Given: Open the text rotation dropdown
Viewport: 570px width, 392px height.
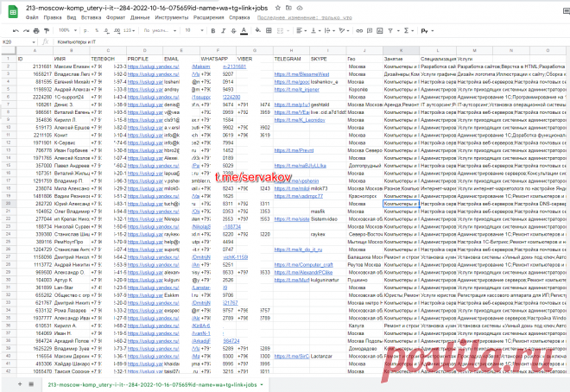Looking at the screenshot, I should [x=344, y=31].
